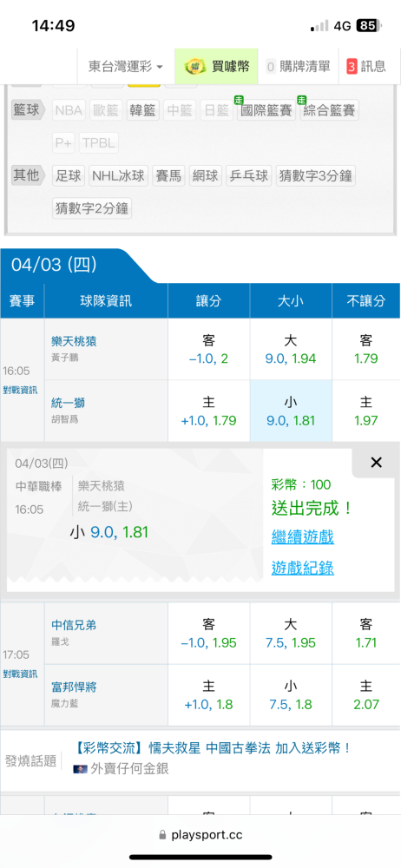
Task: Tap the battery indicator in status bar
Action: [x=368, y=25]
